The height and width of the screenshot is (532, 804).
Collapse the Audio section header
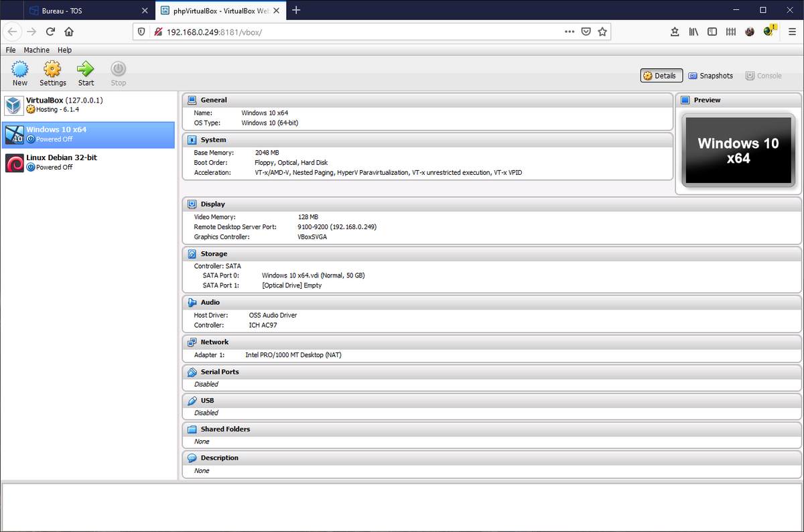pos(492,302)
